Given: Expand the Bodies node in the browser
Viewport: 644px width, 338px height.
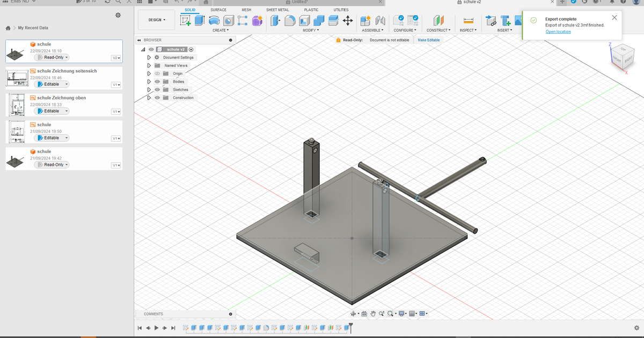Looking at the screenshot, I should coord(149,82).
